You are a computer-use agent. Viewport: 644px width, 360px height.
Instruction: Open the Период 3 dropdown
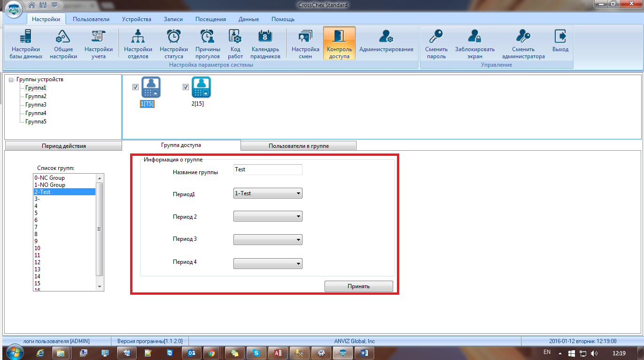[x=268, y=239]
